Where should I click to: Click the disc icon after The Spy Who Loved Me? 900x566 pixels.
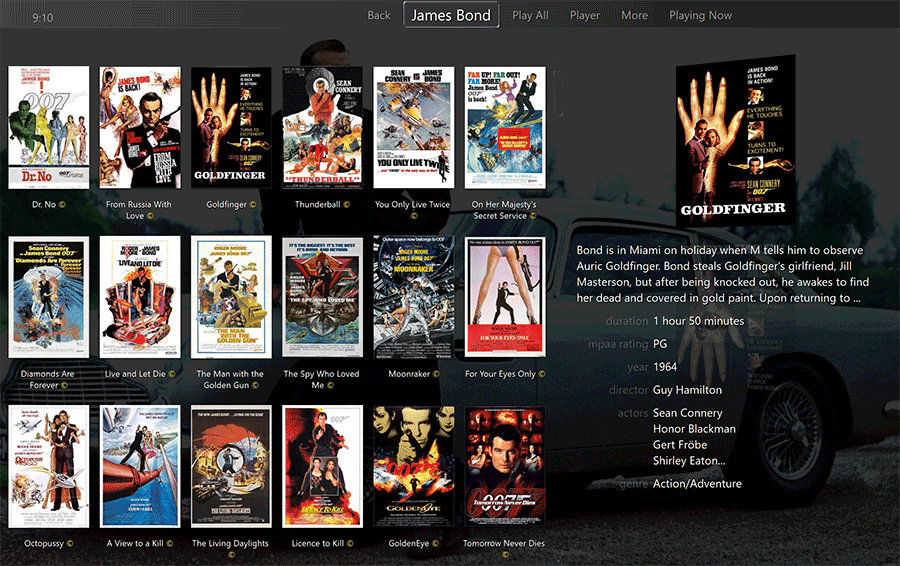coord(331,385)
